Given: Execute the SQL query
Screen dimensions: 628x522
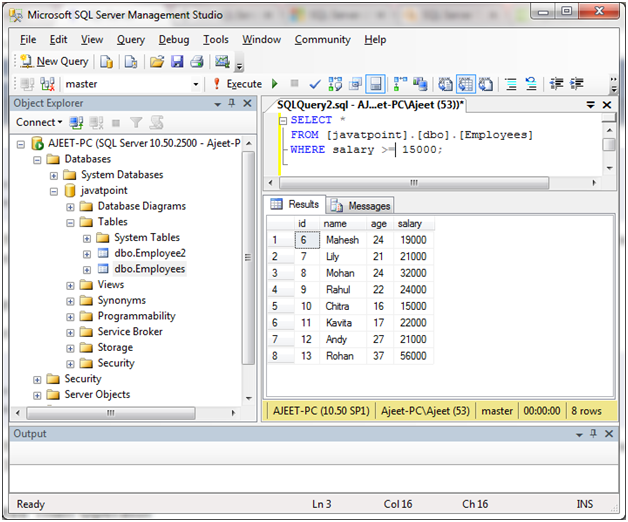Looking at the screenshot, I should tap(238, 84).
